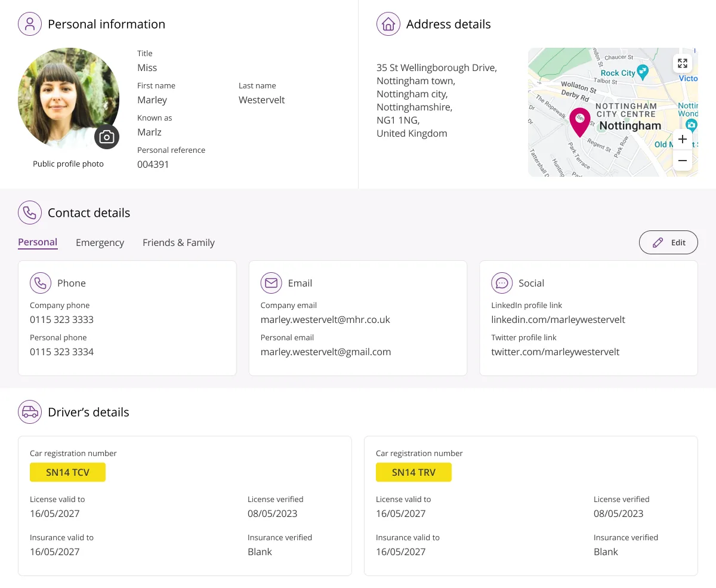Click the Personal information person icon
The height and width of the screenshot is (588, 716).
(x=30, y=24)
